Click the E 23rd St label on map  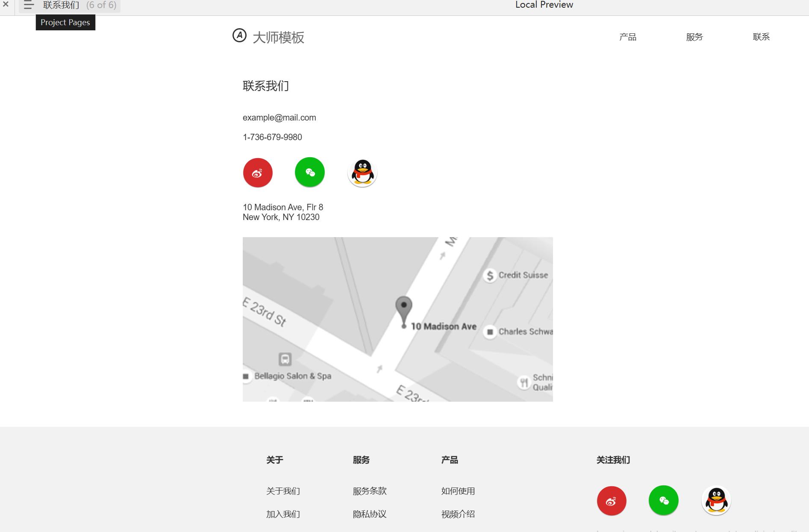tap(265, 312)
